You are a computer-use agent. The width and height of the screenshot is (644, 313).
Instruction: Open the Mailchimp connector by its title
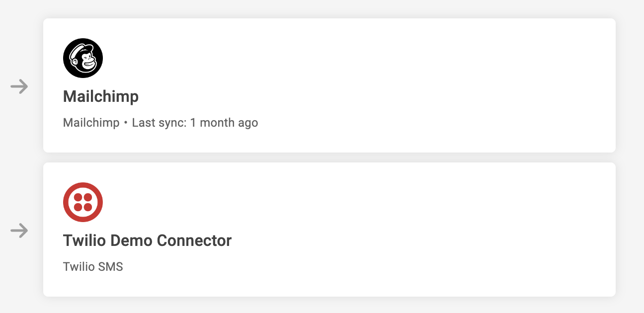pyautogui.click(x=101, y=96)
